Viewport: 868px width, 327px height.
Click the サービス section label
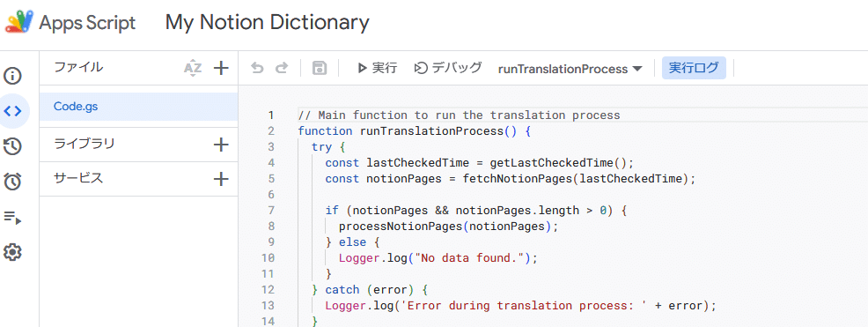click(x=78, y=178)
